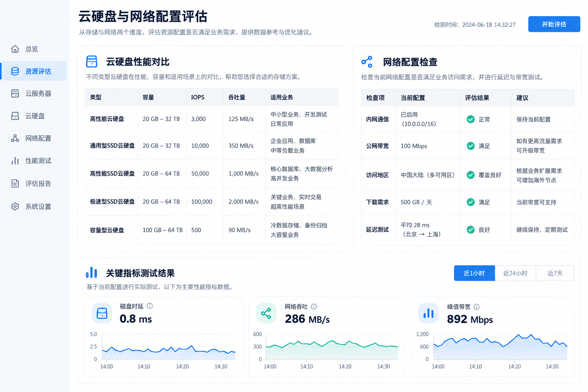Click the 峰值带宽 line chart
The image size is (588, 392).
coord(500,347)
